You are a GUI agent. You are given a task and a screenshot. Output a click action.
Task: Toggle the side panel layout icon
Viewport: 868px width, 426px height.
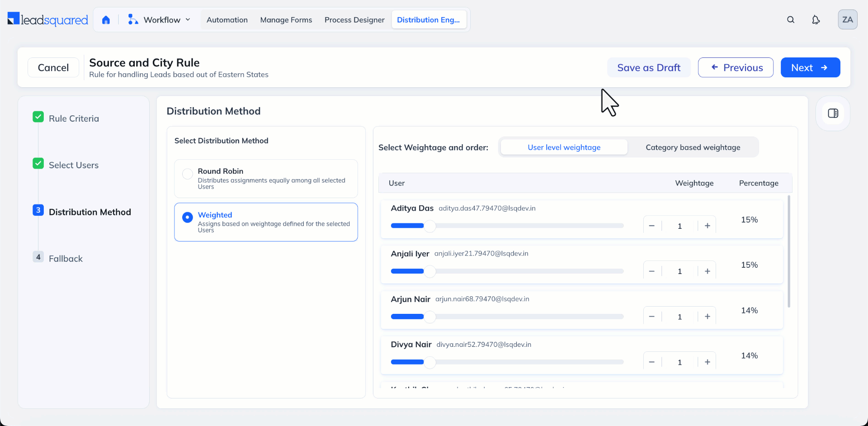click(833, 113)
